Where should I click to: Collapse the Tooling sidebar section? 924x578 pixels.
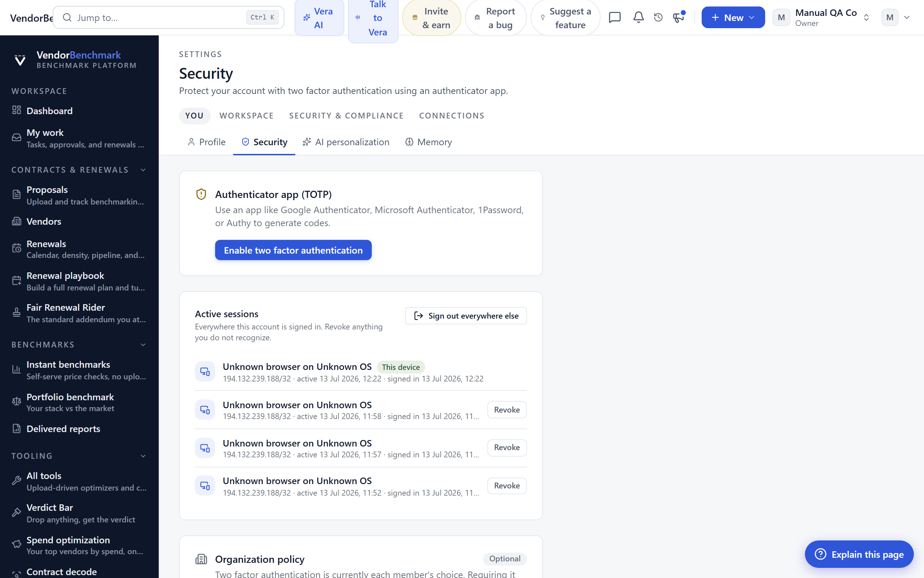143,456
